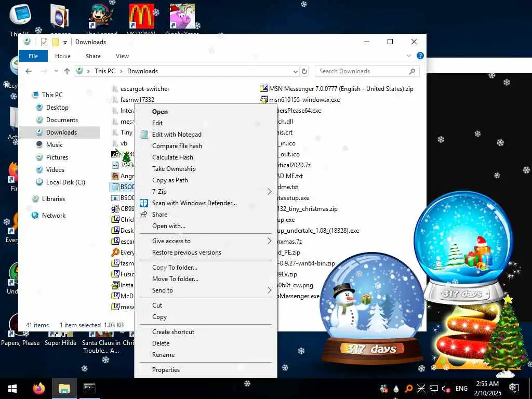This screenshot has width=532, height=399.
Task: Click the ENG language indicator
Action: pos(461,389)
